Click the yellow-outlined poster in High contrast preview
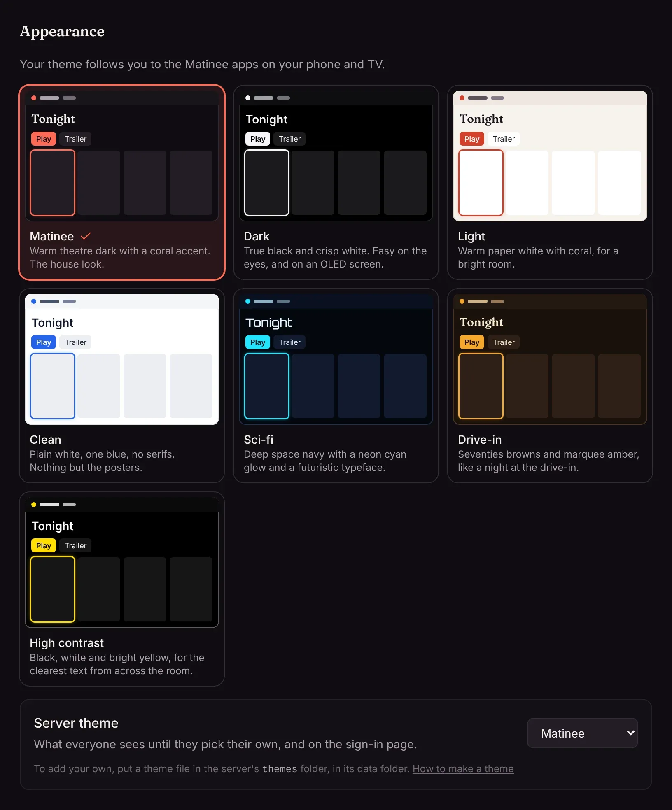The height and width of the screenshot is (810, 672). point(53,589)
